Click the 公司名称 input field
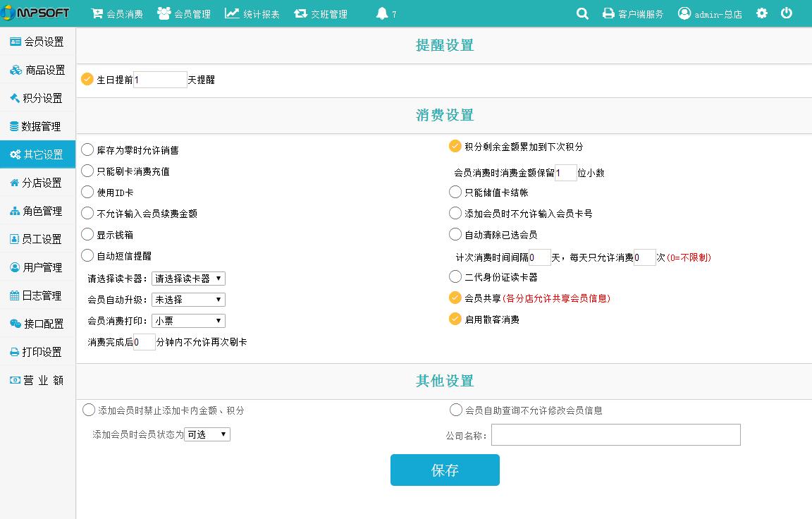 click(616, 434)
